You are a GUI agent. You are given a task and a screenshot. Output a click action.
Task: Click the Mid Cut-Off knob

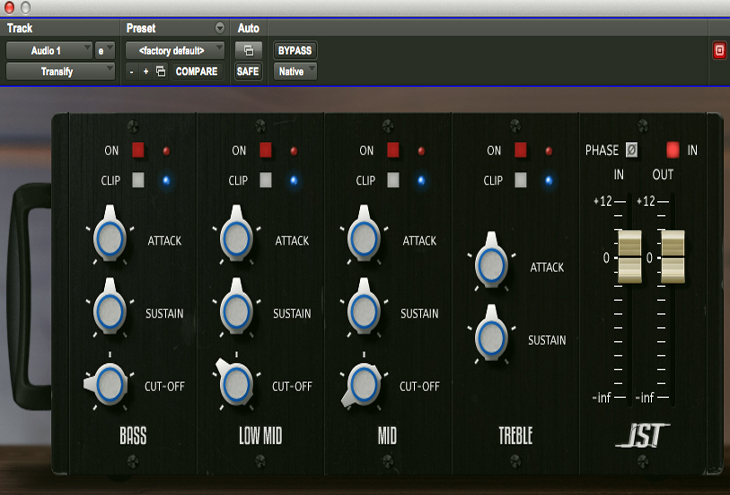click(363, 384)
